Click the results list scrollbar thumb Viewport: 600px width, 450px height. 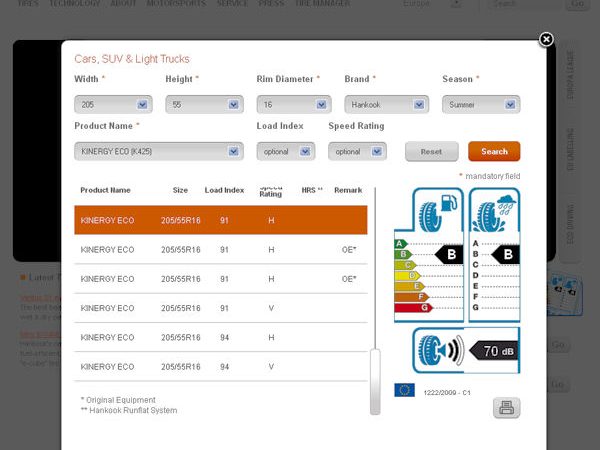[x=375, y=382]
